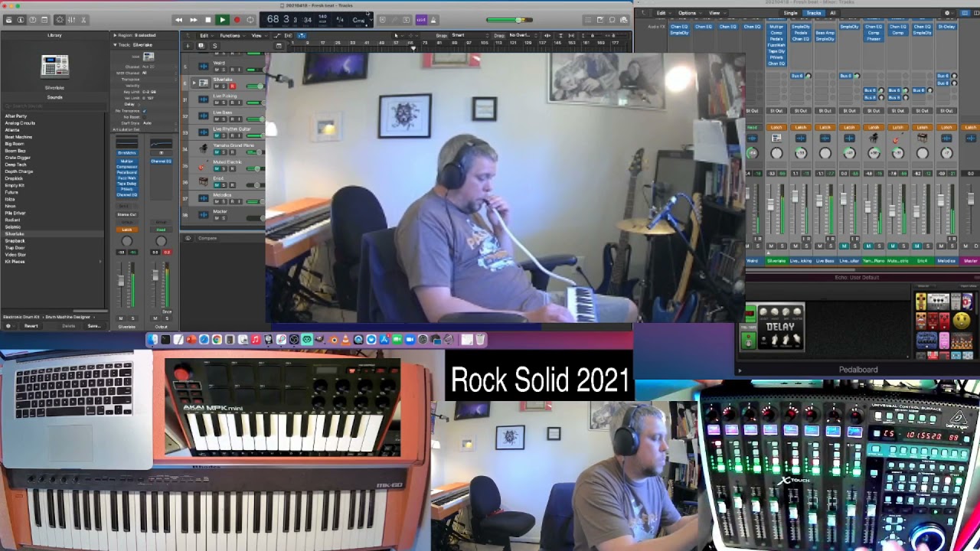
Task: Click the Fast Forward transport button
Action: [193, 20]
